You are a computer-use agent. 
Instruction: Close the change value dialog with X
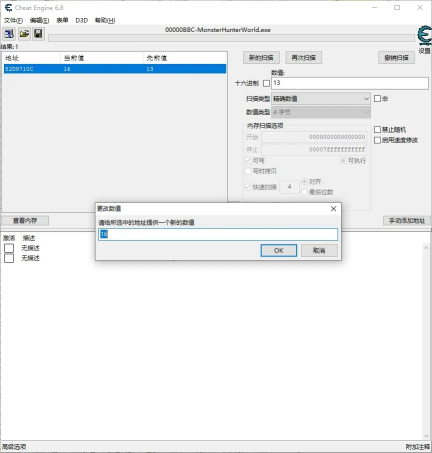click(333, 209)
